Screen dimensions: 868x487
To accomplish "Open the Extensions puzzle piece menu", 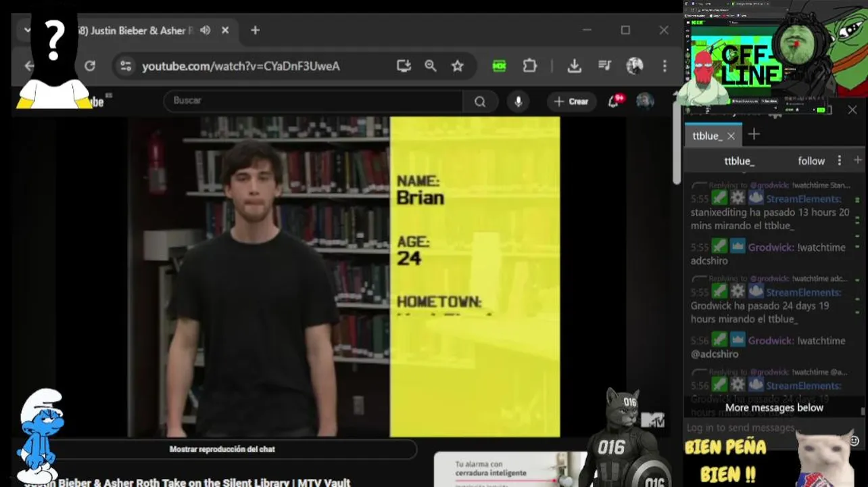I will tap(530, 66).
